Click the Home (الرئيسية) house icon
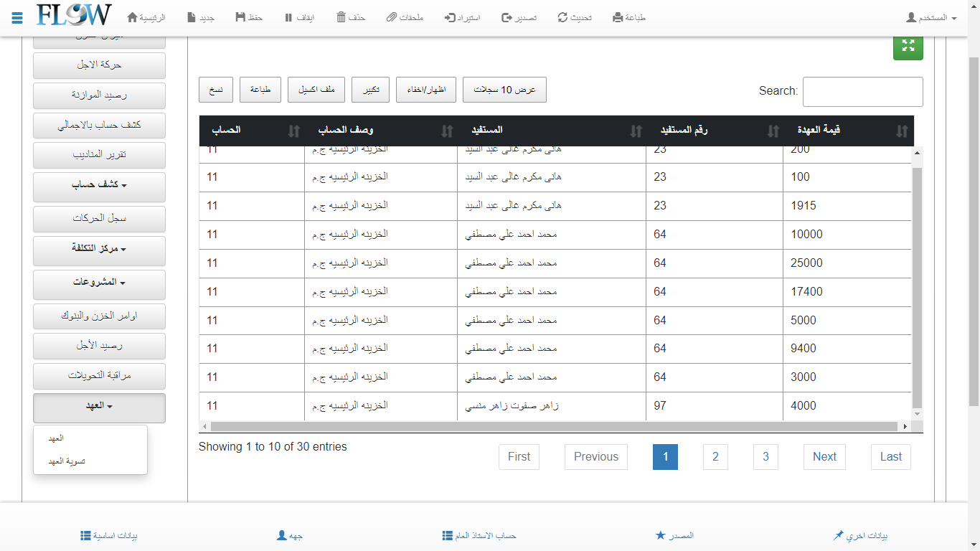Screen dimensions: 980x551 click(132, 17)
